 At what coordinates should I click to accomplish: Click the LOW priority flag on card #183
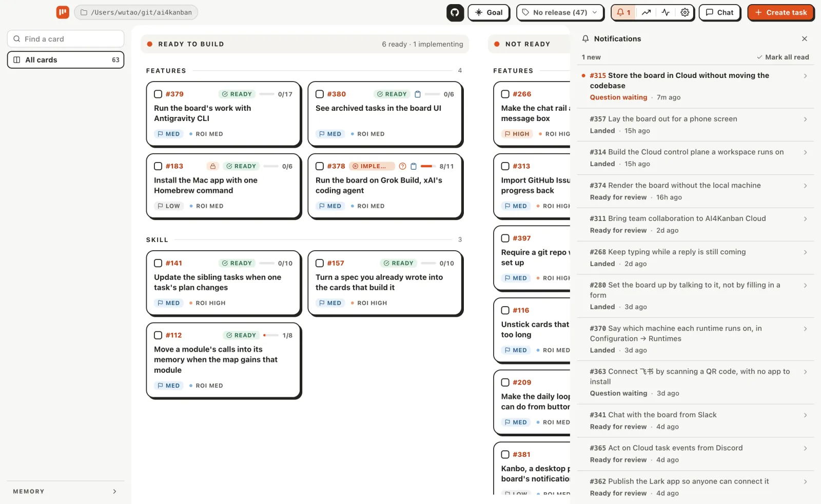pos(169,206)
